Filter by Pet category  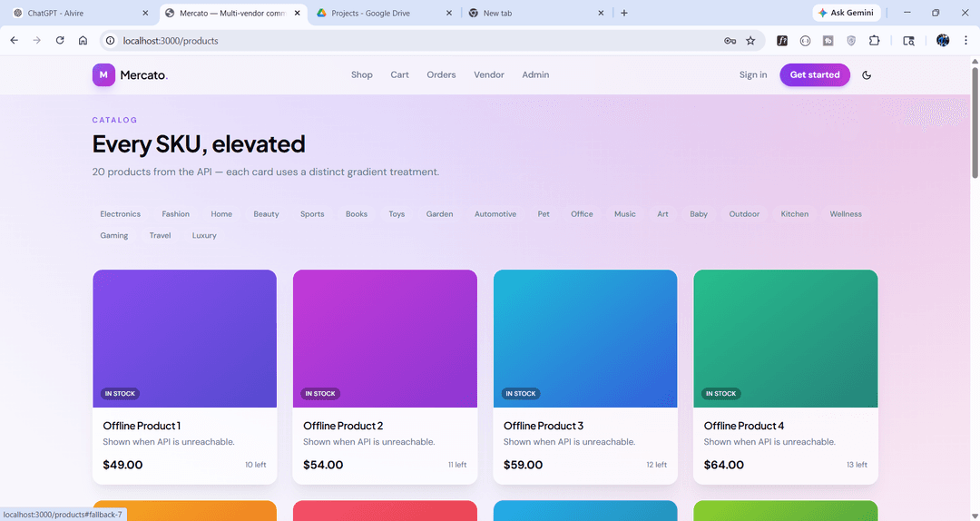(x=544, y=214)
